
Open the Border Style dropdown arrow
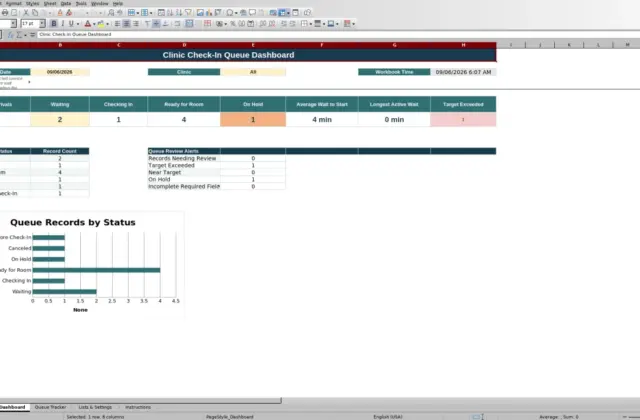coord(324,24)
